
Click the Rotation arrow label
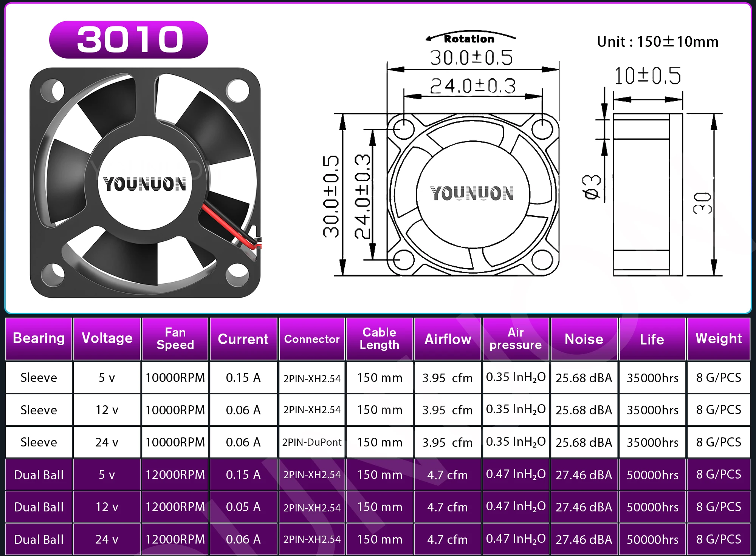point(469,39)
